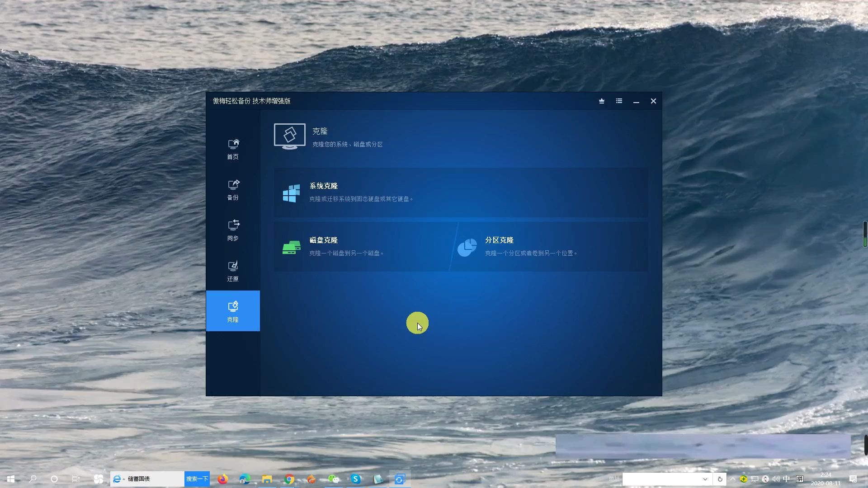Viewport: 868px width, 488px height.
Task: Click the Windows logo icon of system clone
Action: pyautogui.click(x=291, y=193)
